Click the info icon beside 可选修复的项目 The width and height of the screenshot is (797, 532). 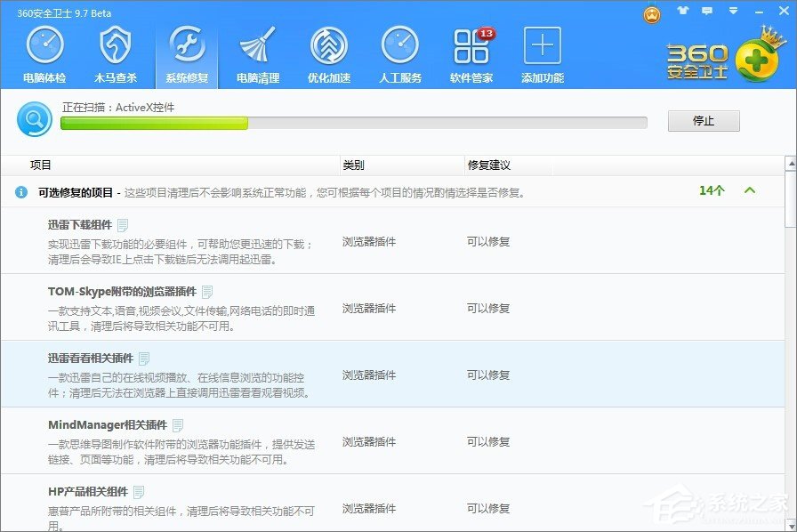(20, 191)
